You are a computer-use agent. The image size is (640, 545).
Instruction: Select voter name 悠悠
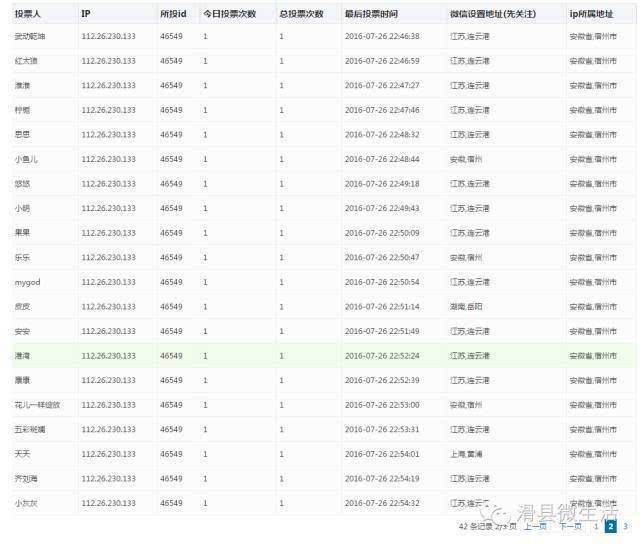(22, 184)
